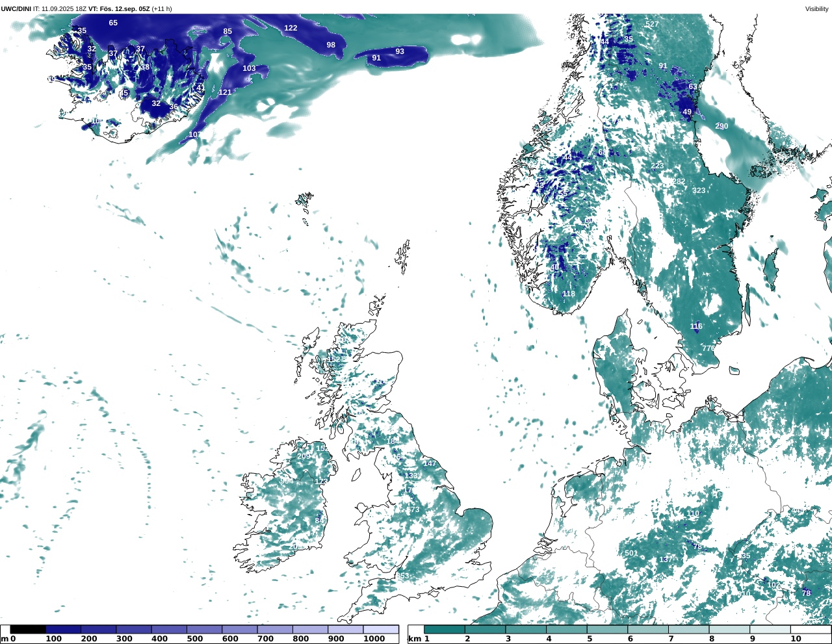Select the 5–6 km legend color block
832x644 pixels.
608,629
